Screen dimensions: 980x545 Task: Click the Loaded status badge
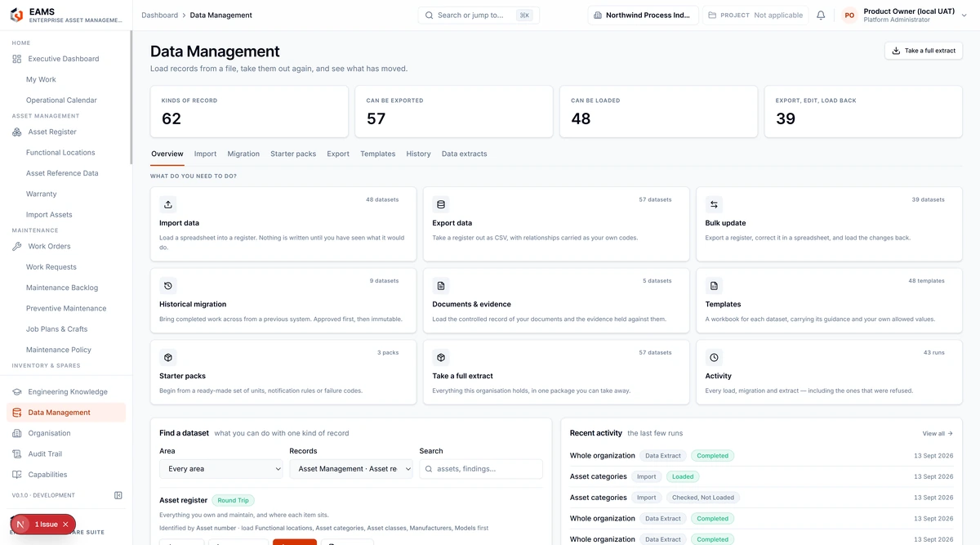point(683,476)
